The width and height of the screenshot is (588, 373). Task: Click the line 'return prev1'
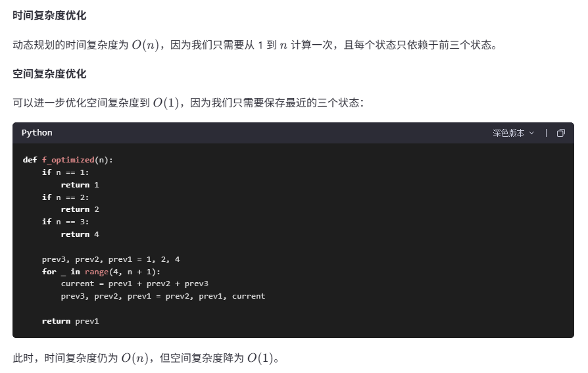click(x=70, y=321)
